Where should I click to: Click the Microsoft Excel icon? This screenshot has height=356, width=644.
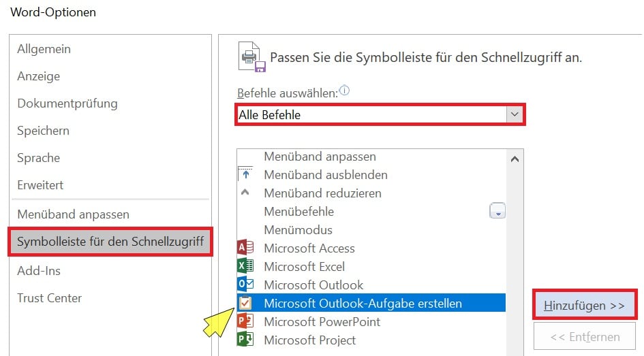tap(245, 267)
